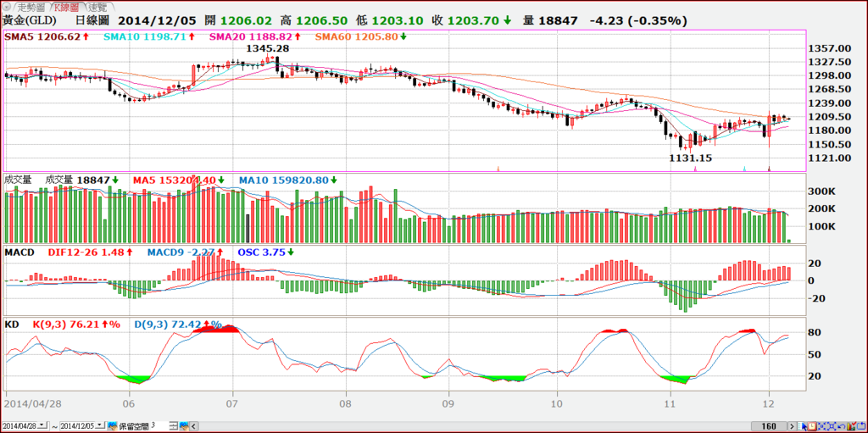Click the export/share window icon
Screen dimensions: 868x433
[861, 426]
